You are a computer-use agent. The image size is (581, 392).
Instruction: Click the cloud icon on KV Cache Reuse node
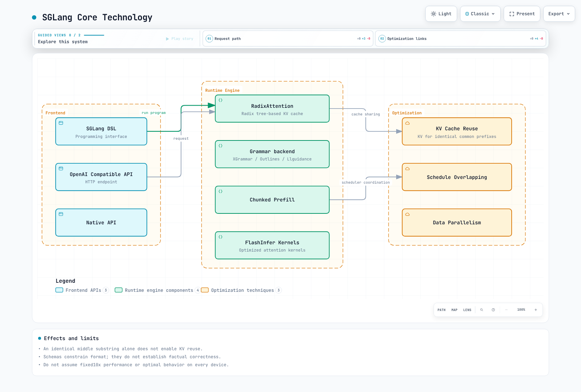click(407, 123)
